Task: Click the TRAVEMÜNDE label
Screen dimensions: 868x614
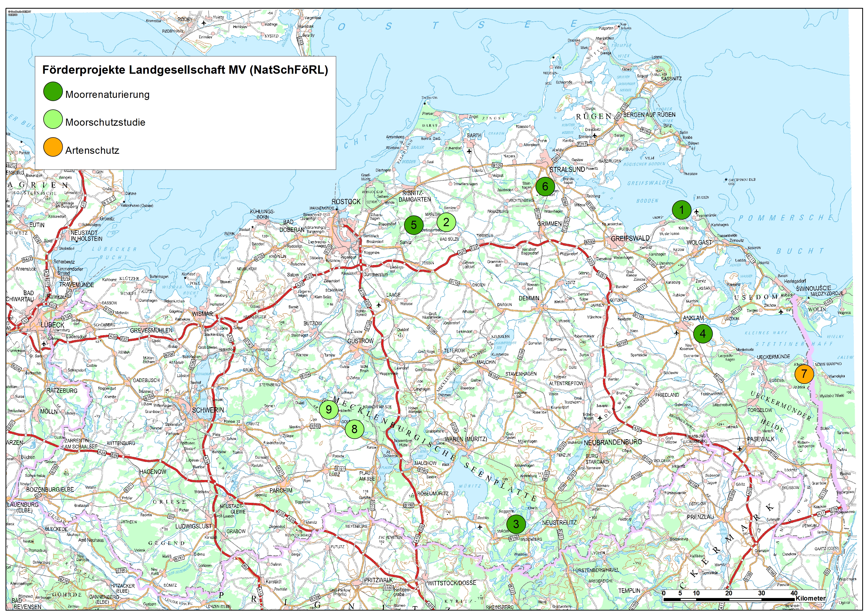Action: (77, 285)
